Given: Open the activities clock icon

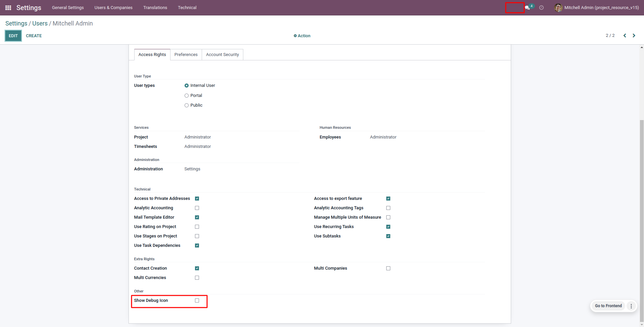Looking at the screenshot, I should (541, 8).
